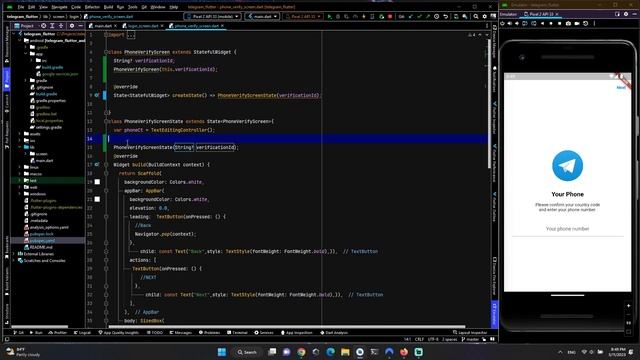Click the editor horizontal scrollbar
Image resolution: width=640 pixels, height=360 pixels.
point(287,327)
